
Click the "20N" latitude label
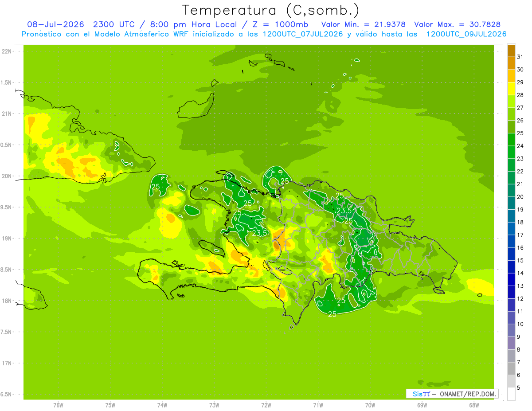[7, 176]
